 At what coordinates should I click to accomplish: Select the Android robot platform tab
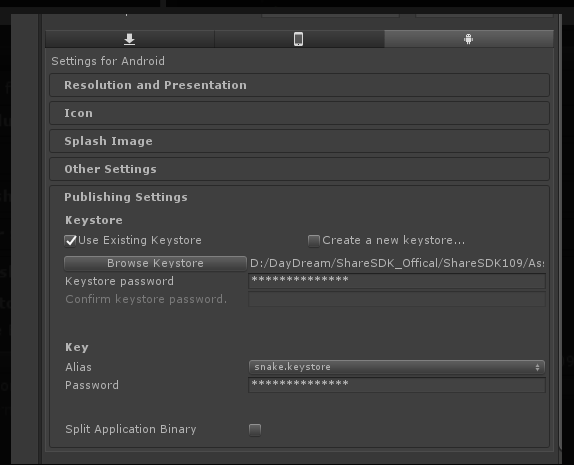click(x=469, y=39)
